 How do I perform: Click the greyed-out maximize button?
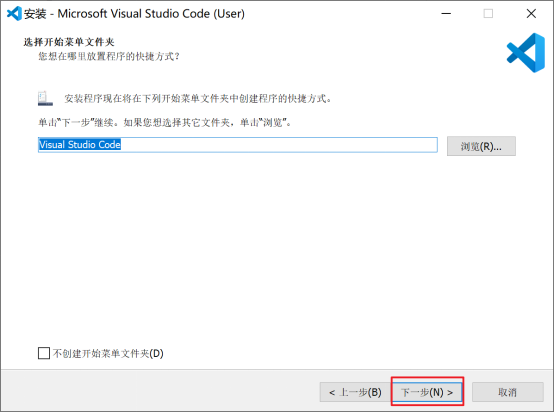tap(488, 14)
